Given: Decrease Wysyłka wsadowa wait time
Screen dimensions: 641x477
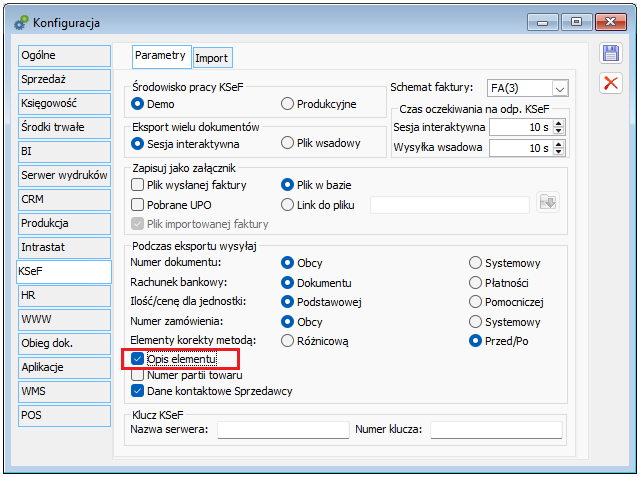Looking at the screenshot, I should [559, 152].
